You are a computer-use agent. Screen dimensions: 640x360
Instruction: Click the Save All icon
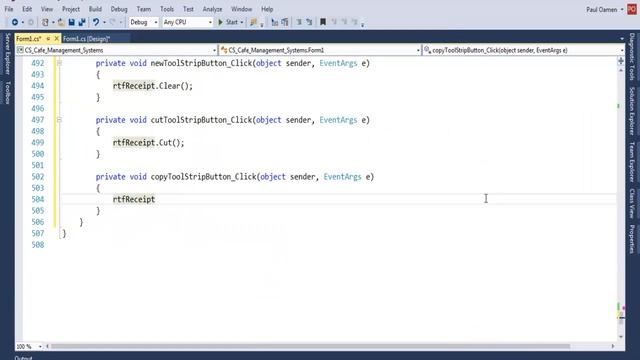coord(82,22)
